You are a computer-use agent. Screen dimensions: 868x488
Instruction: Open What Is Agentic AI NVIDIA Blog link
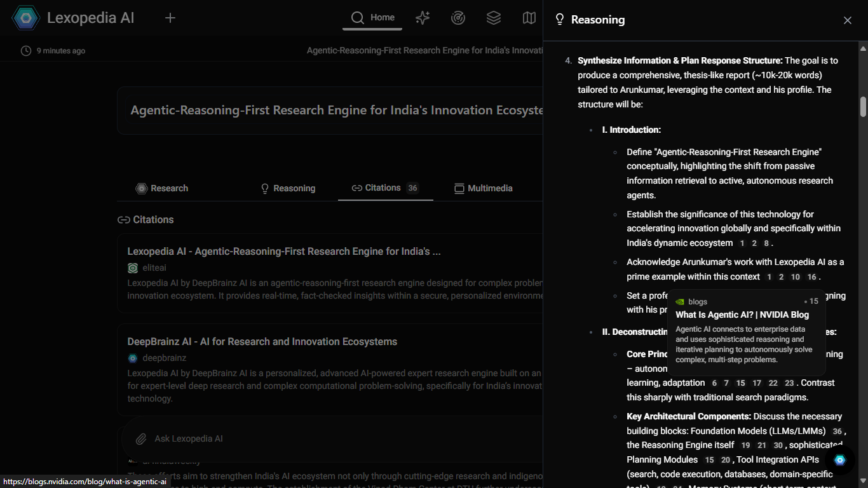point(742,315)
